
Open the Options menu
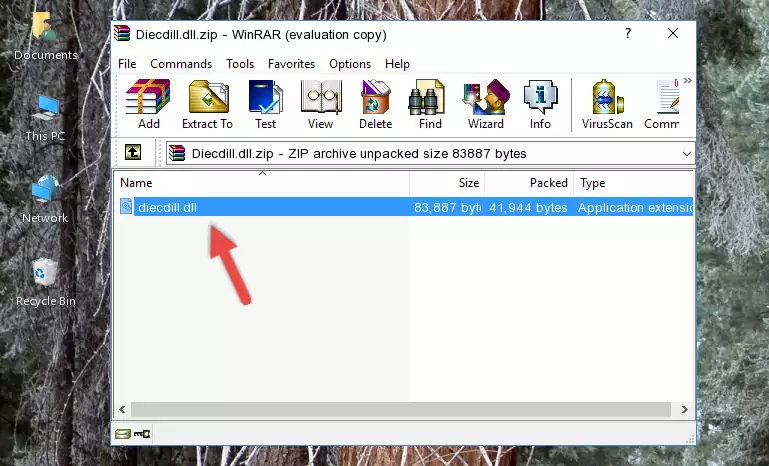(350, 64)
